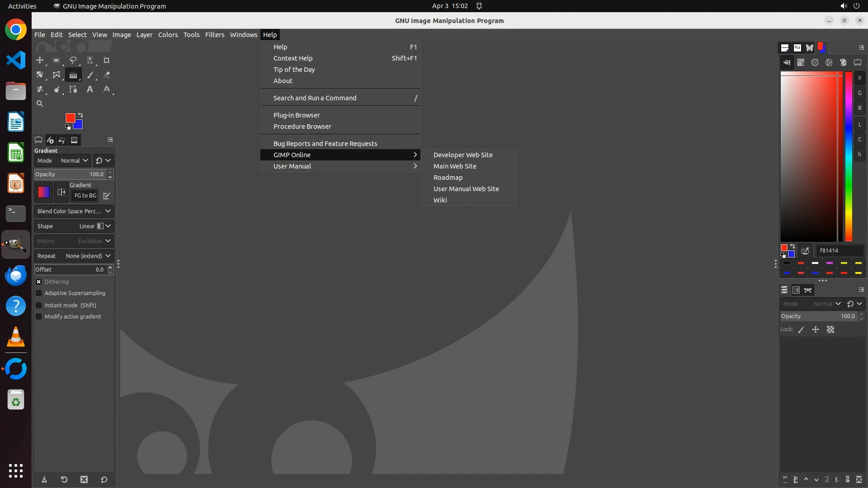Select the Crop tool
868x488 pixels.
point(107,60)
